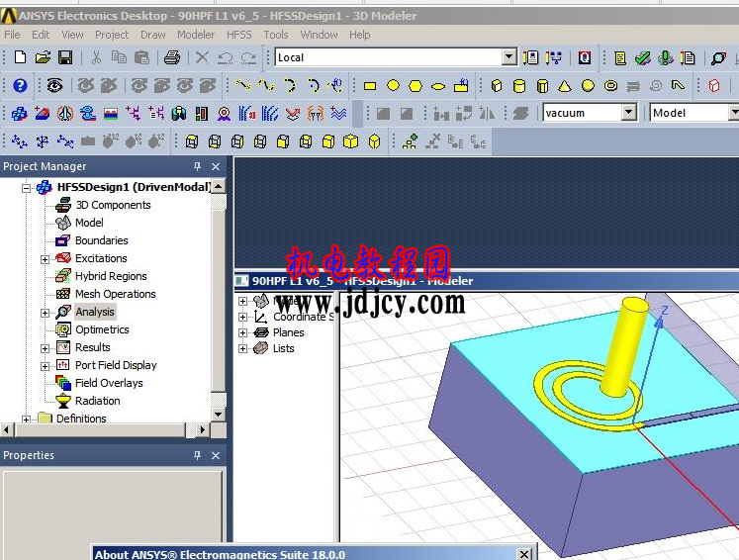Open the Window menu
This screenshot has height=560, width=739.
click(320, 35)
